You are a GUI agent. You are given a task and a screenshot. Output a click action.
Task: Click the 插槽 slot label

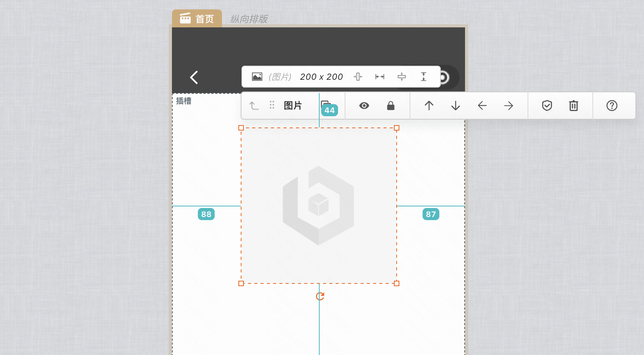coord(184,101)
